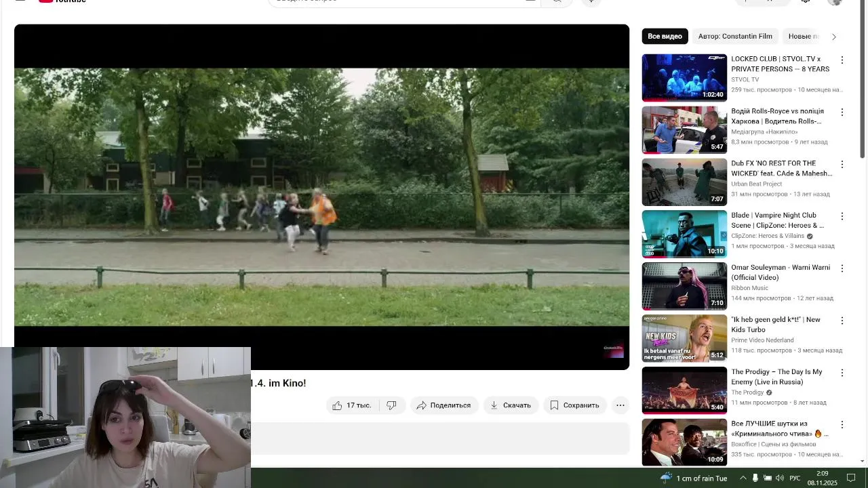The image size is (868, 488).
Task: Open The Prodigy 5:40 thumbnail
Action: tap(684, 390)
